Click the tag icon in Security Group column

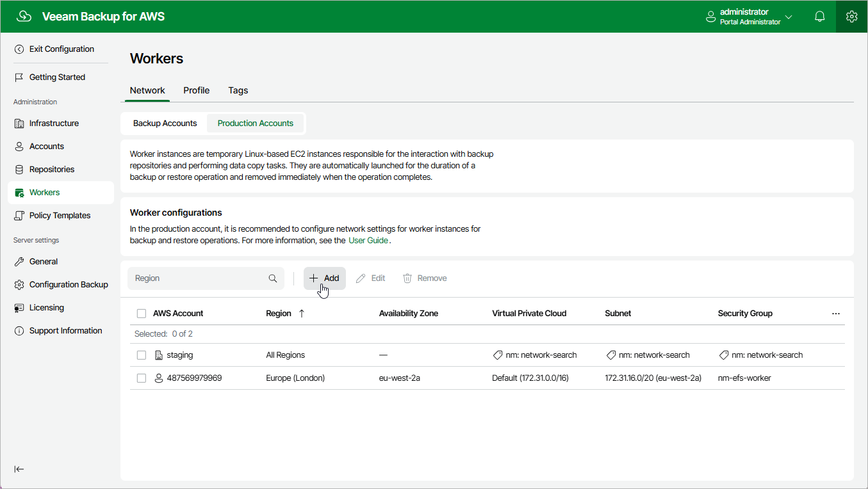pos(723,355)
